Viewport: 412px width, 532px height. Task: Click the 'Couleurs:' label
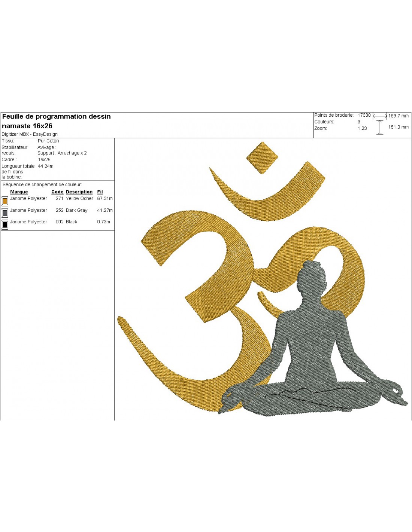(324, 122)
